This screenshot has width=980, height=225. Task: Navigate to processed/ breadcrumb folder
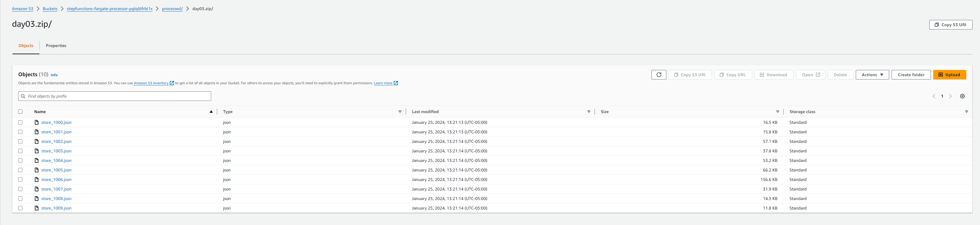point(172,9)
